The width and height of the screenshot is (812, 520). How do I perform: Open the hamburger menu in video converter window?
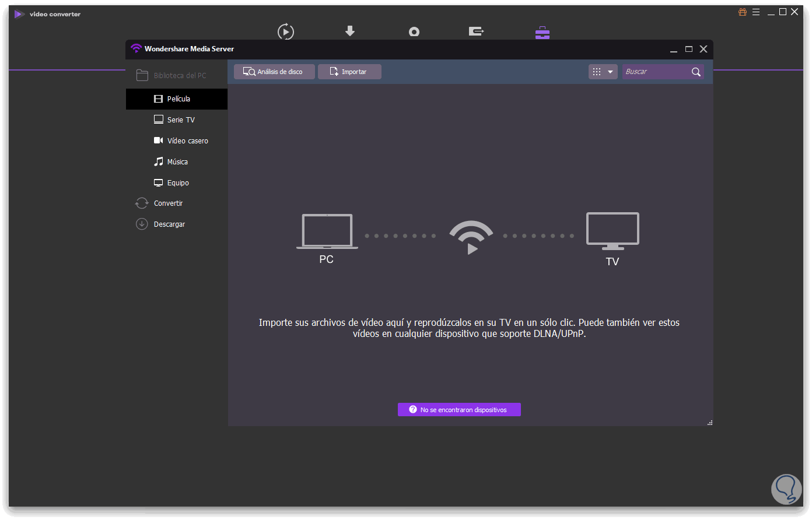(756, 12)
